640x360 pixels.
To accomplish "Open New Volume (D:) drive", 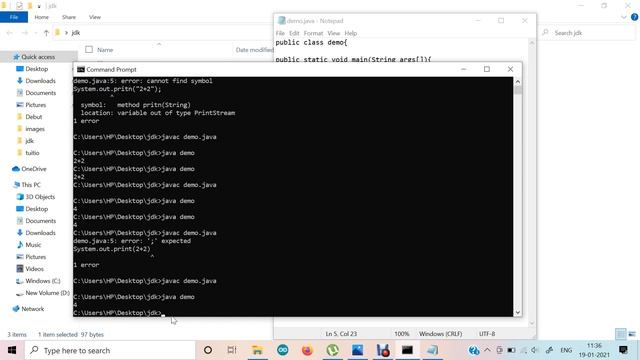I will (x=47, y=293).
